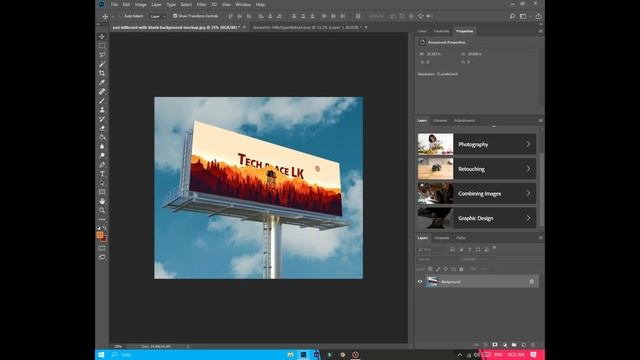Enable the Auto-Select checkbox

121,16
